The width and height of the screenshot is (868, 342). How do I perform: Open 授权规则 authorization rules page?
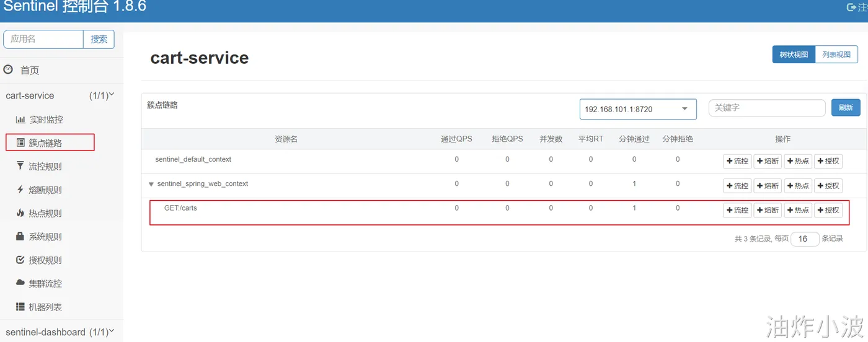(45, 260)
